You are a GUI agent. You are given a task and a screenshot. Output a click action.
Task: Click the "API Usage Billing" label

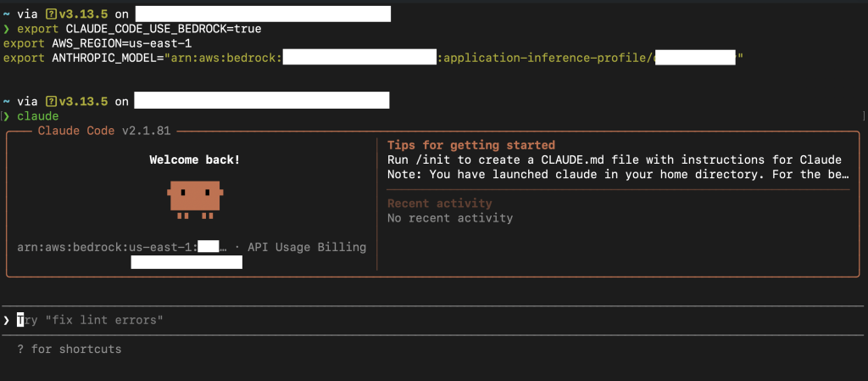click(x=305, y=247)
